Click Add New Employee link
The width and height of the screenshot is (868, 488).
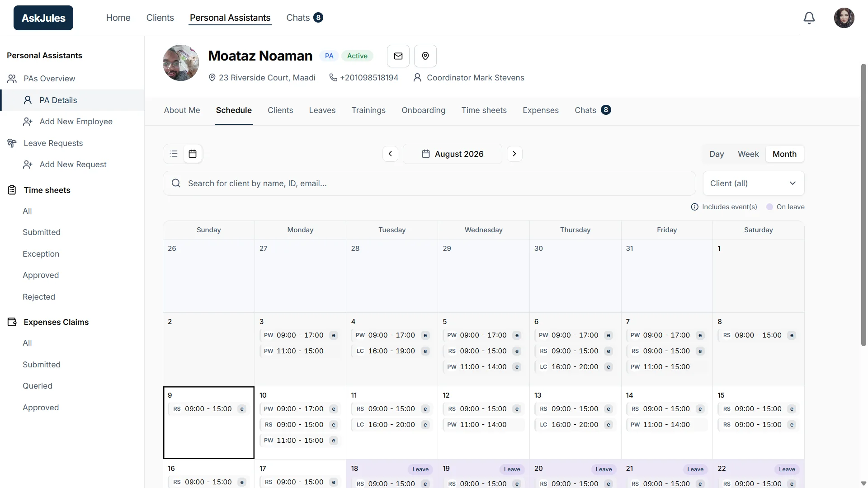tap(76, 122)
